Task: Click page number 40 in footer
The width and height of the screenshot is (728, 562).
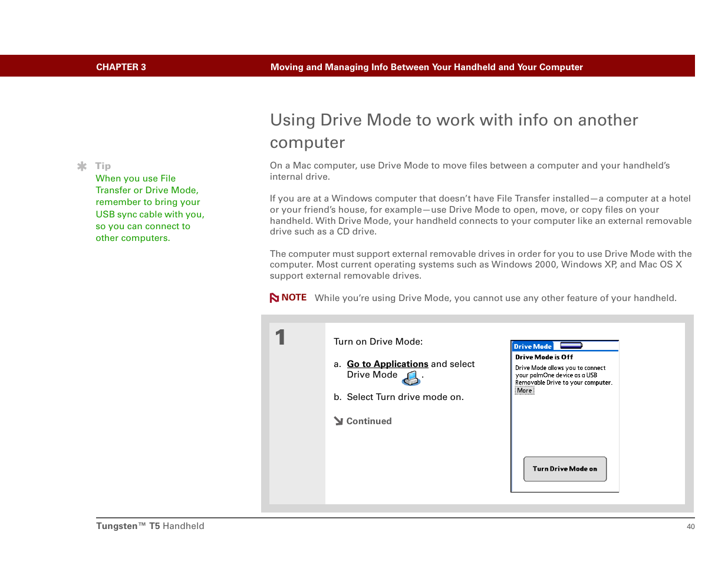Action: point(690,527)
